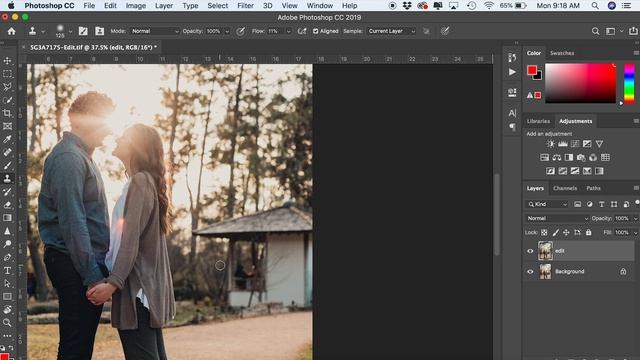The height and width of the screenshot is (360, 640).
Task: Switch to the Paths tab
Action: (593, 188)
